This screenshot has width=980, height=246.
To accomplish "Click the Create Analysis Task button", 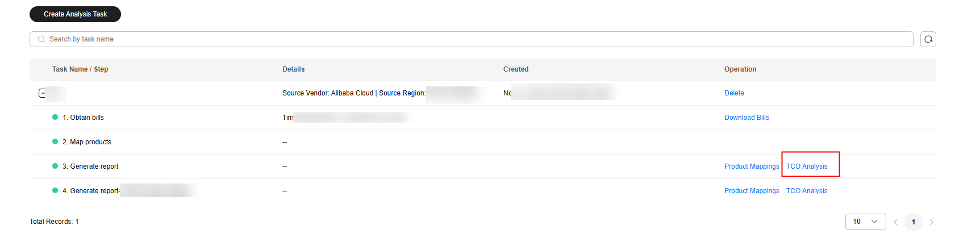I will [75, 14].
